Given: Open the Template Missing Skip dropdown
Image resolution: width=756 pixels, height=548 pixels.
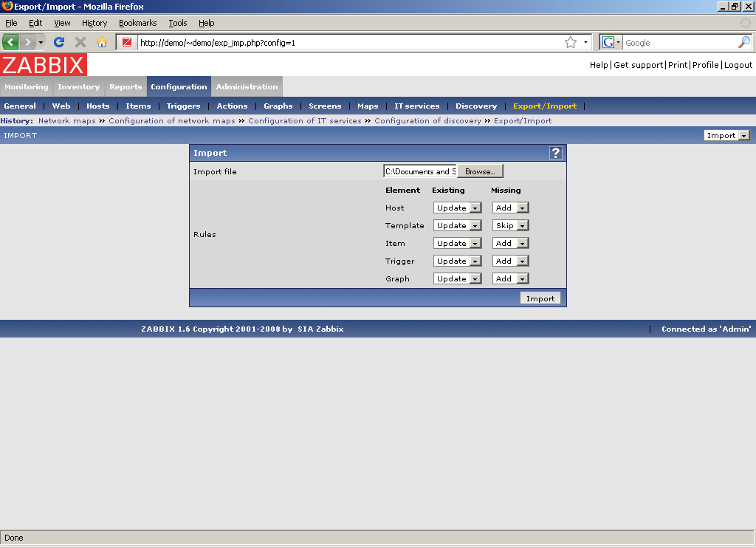Looking at the screenshot, I should pyautogui.click(x=510, y=226).
